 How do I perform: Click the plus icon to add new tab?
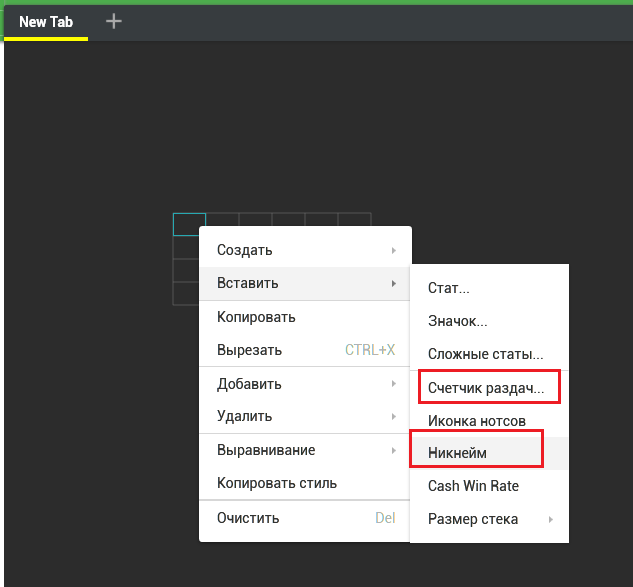coord(113,21)
